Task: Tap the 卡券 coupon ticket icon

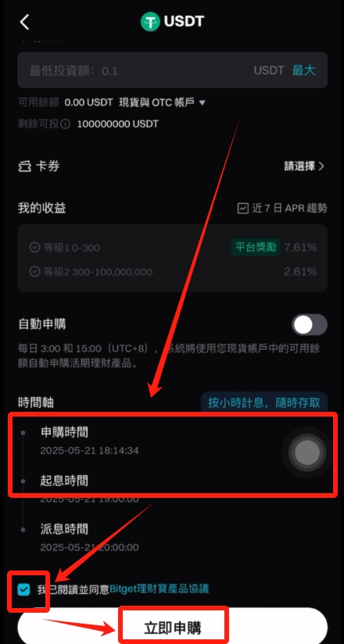Action: click(x=25, y=166)
